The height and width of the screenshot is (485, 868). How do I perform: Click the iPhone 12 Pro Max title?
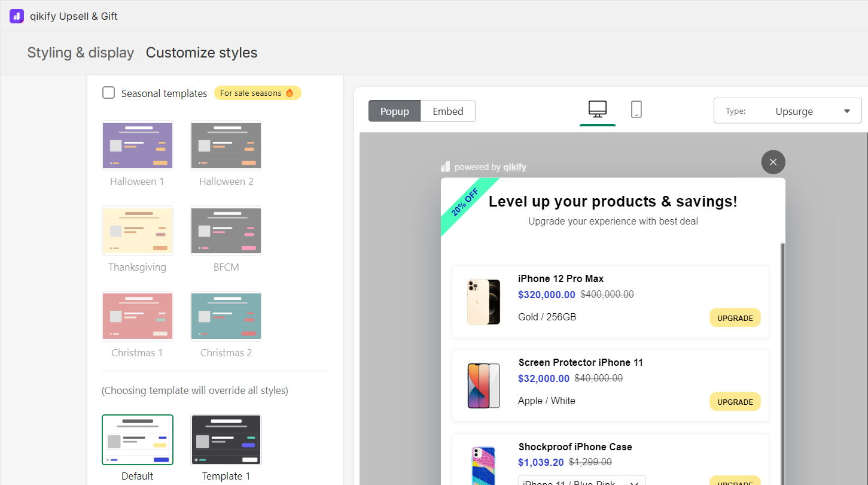(561, 278)
